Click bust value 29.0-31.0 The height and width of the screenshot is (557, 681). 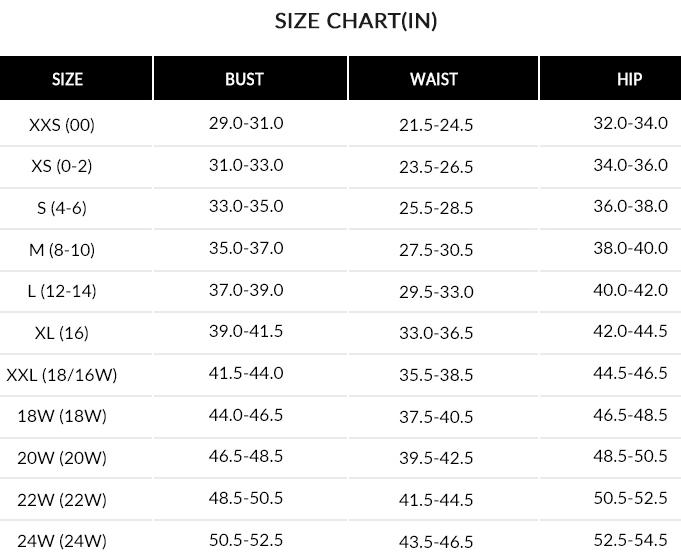246,123
